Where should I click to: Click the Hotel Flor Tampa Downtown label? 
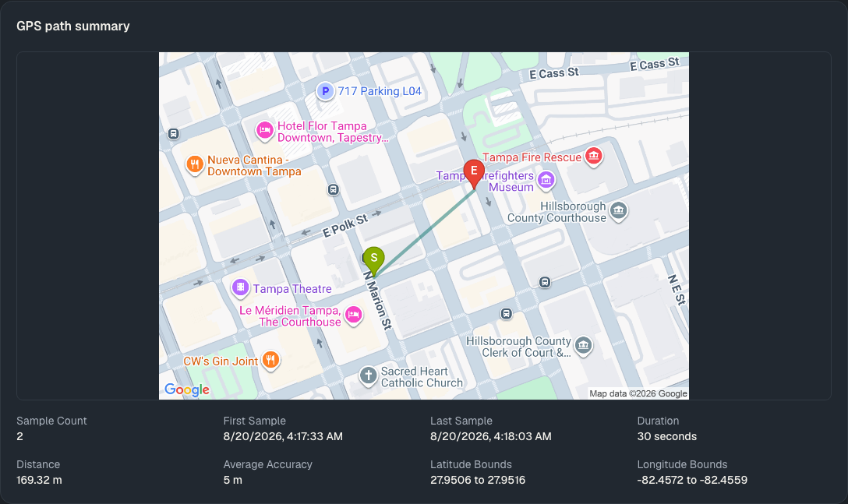[x=333, y=132]
